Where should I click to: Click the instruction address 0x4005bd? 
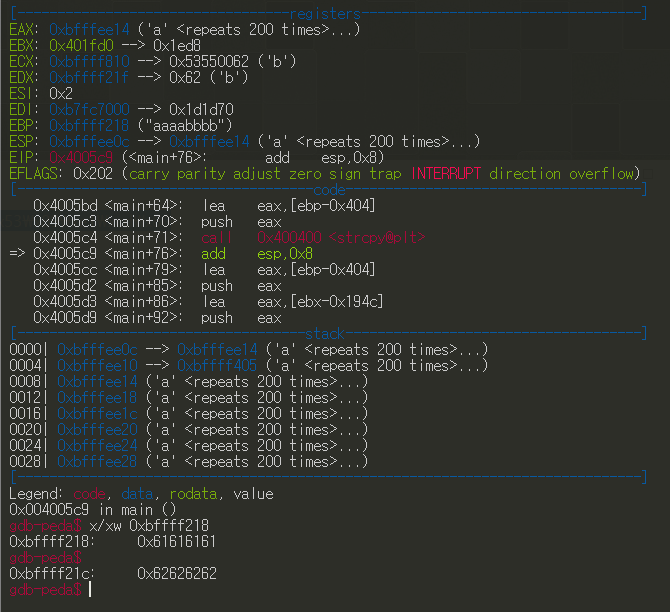(65, 206)
